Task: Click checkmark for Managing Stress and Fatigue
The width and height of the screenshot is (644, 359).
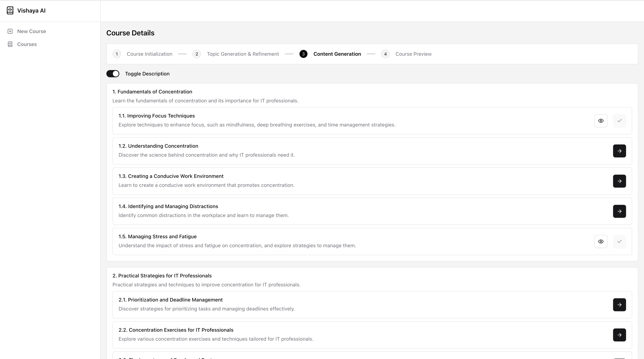Action: 619,241
